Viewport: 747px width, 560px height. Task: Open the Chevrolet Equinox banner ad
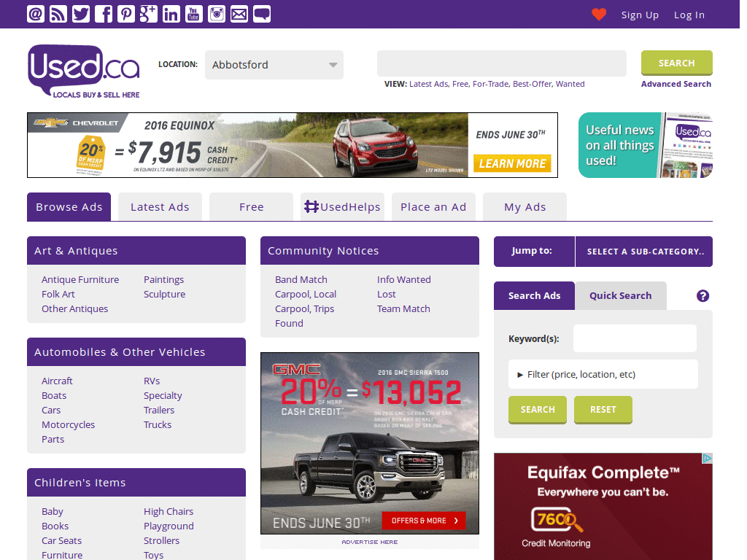(293, 145)
